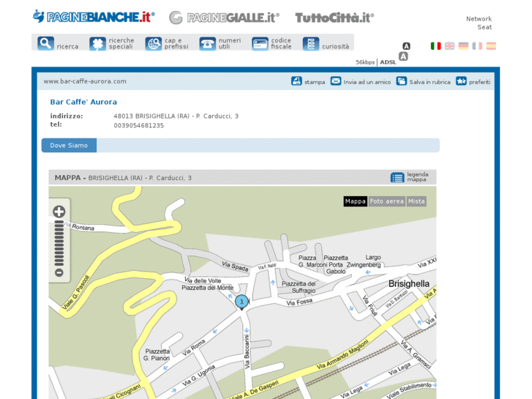Switch map view to Mista
This screenshot has height=399, width=532.
click(416, 201)
